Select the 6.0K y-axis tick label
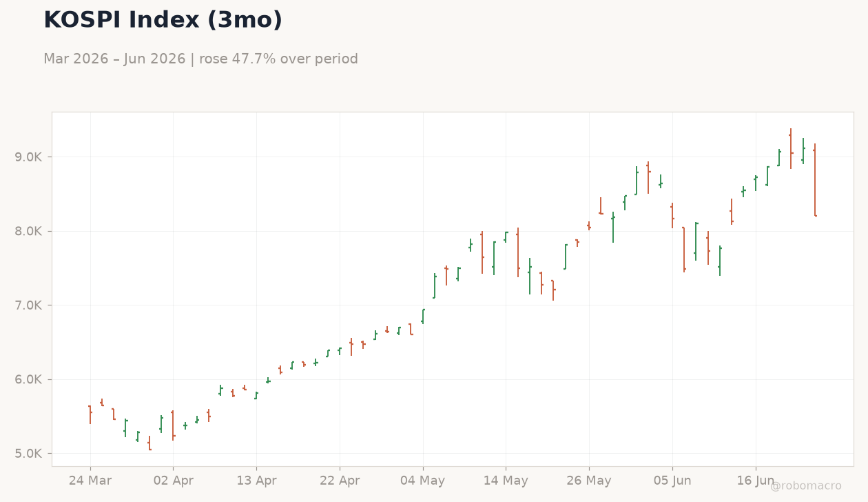Image resolution: width=868 pixels, height=502 pixels. [x=28, y=379]
